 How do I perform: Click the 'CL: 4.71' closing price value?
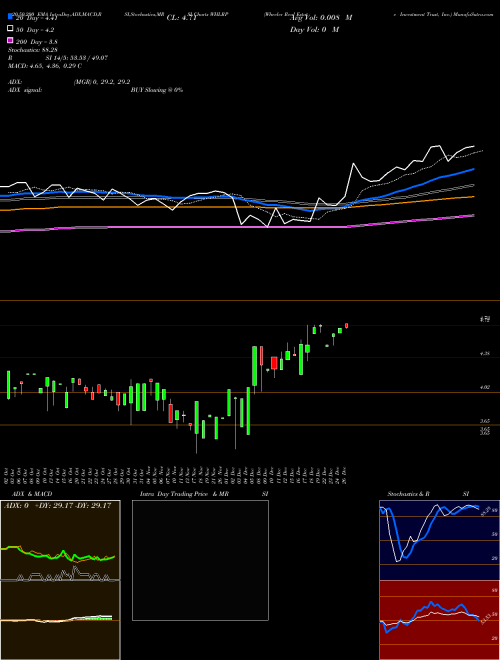coord(182,18)
